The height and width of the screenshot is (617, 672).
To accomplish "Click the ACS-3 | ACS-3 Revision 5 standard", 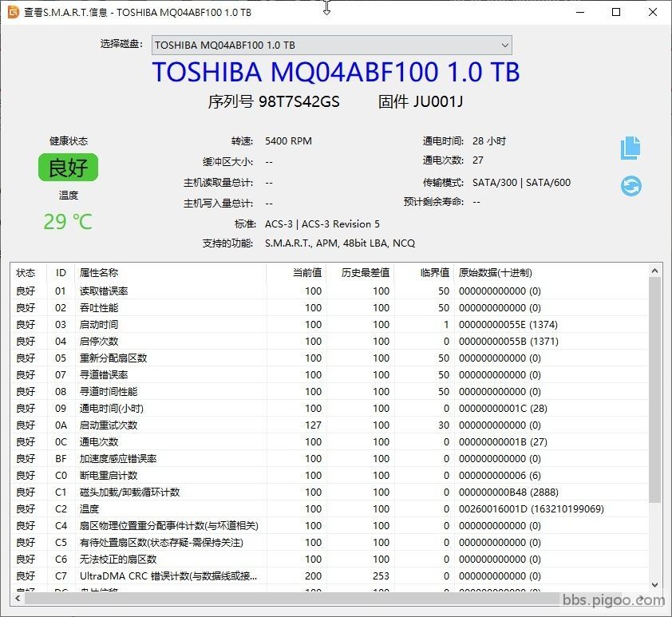I will pyautogui.click(x=322, y=224).
